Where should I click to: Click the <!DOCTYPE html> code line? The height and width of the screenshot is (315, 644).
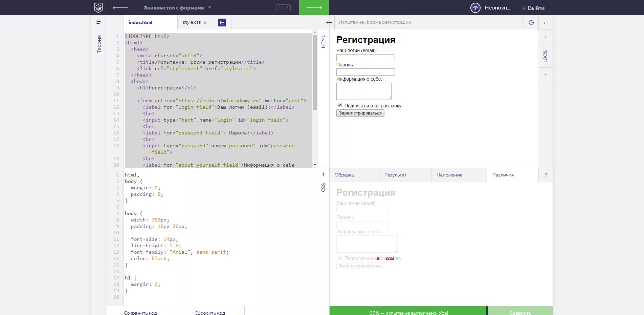point(147,36)
